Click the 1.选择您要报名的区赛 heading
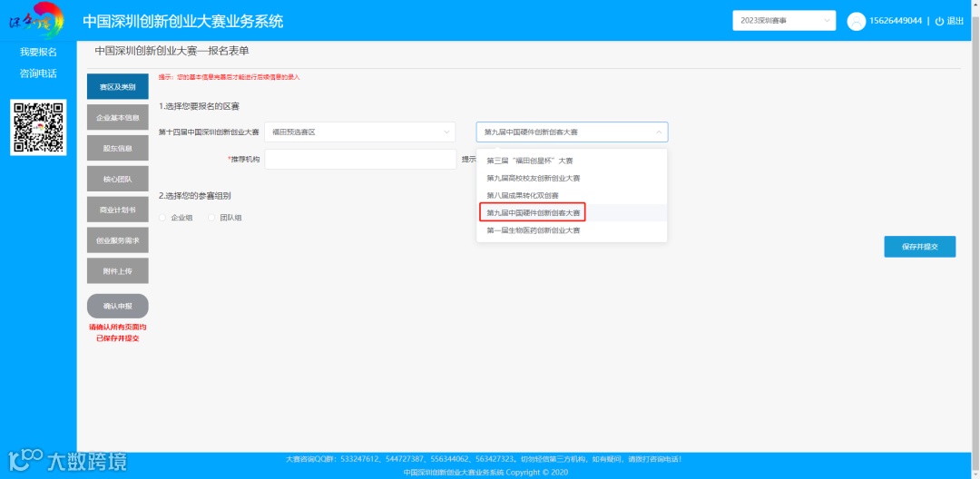The image size is (980, 479). click(199, 106)
